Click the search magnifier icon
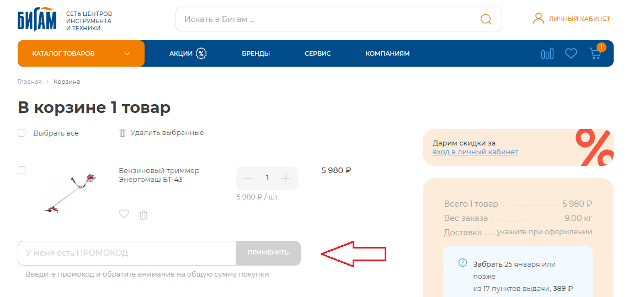The height and width of the screenshot is (297, 644). (486, 19)
